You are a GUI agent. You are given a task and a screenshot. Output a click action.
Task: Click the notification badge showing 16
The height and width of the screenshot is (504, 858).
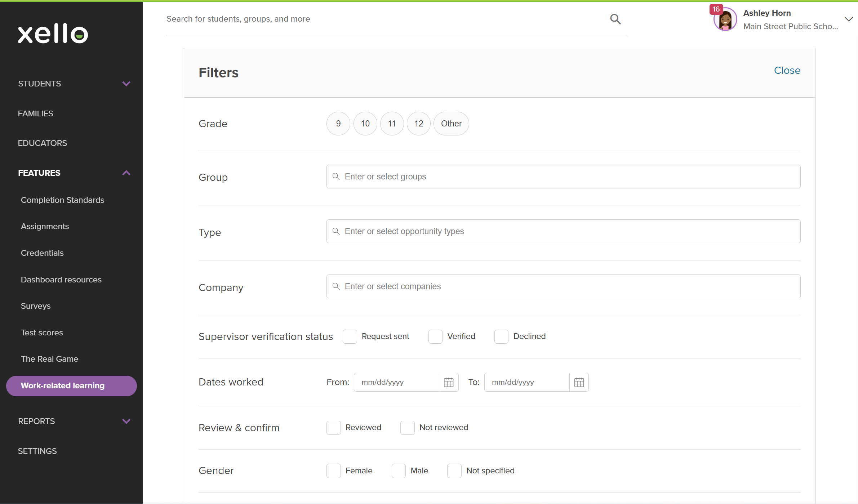[x=716, y=9]
